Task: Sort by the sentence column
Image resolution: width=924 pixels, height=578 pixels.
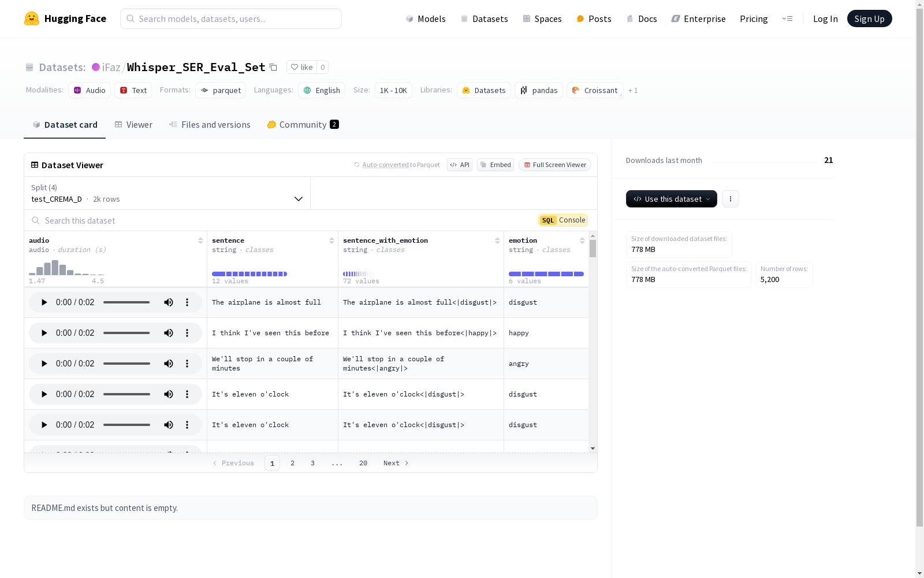Action: point(331,240)
